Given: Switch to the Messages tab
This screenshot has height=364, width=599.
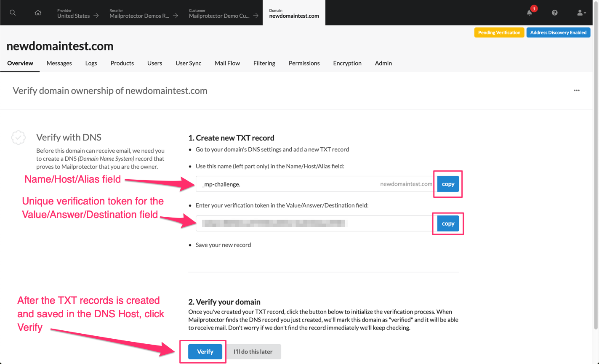Looking at the screenshot, I should tap(59, 63).
